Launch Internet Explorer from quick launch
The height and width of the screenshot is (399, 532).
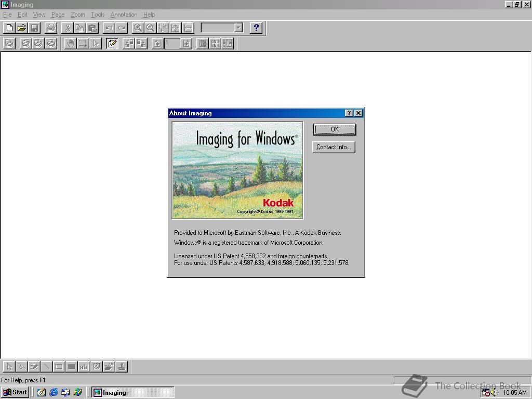tap(54, 393)
